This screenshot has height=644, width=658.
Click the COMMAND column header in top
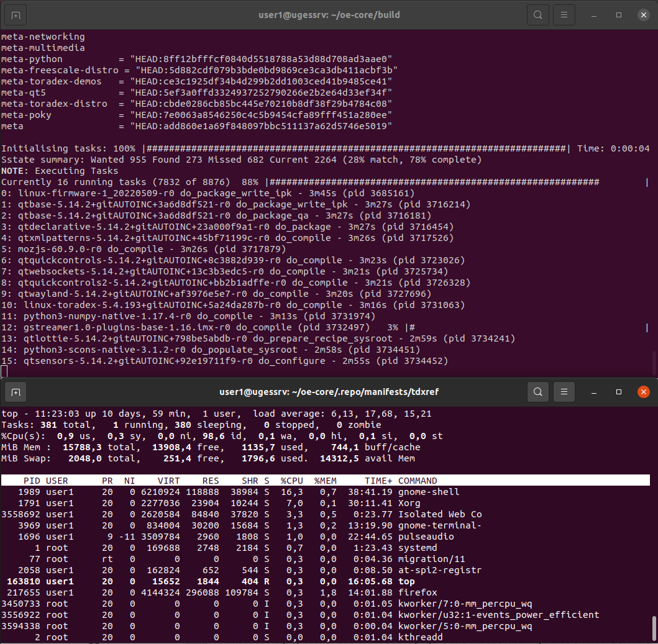click(418, 481)
